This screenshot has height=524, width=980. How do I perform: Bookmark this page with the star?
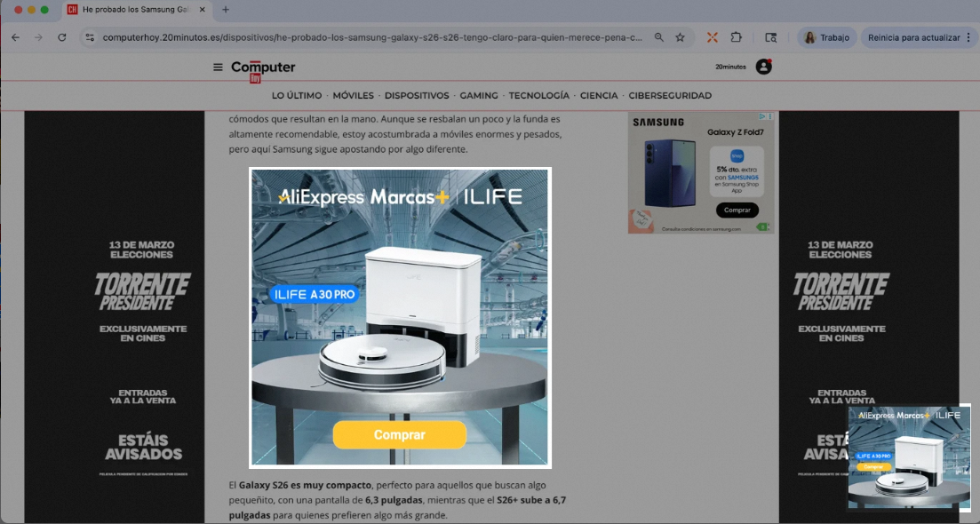[x=680, y=37]
